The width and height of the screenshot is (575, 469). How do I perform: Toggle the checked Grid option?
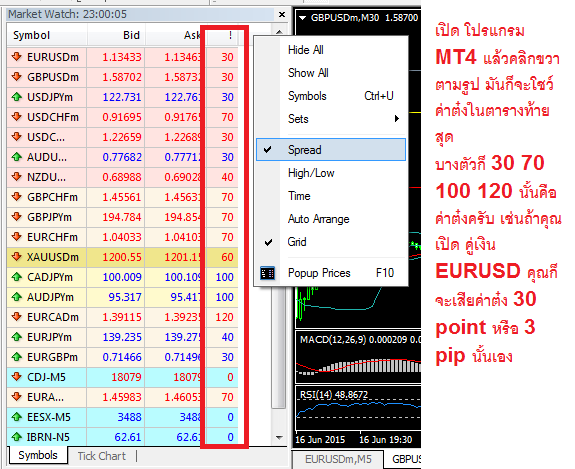coord(331,242)
